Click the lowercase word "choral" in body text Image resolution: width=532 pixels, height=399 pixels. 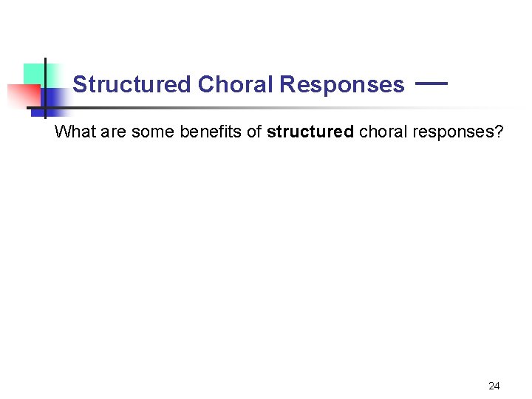[x=383, y=132]
